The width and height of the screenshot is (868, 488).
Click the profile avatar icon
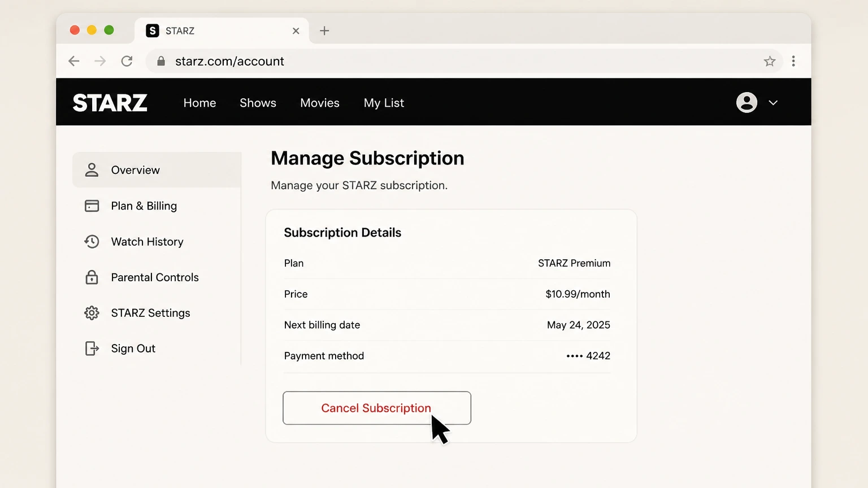[747, 102]
